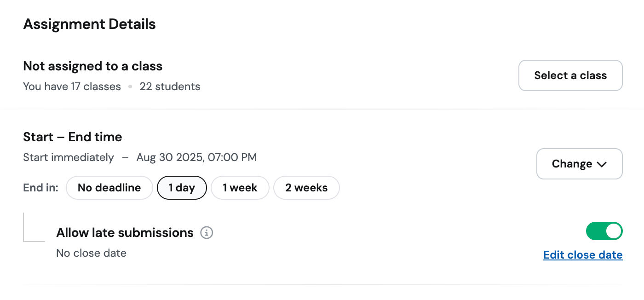Image resolution: width=644 pixels, height=300 pixels.
Task: Click the info icon beside Allow late submissions
Action: 207,233
